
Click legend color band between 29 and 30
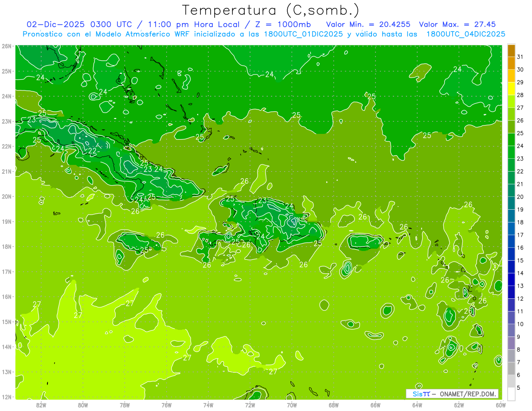[511, 76]
